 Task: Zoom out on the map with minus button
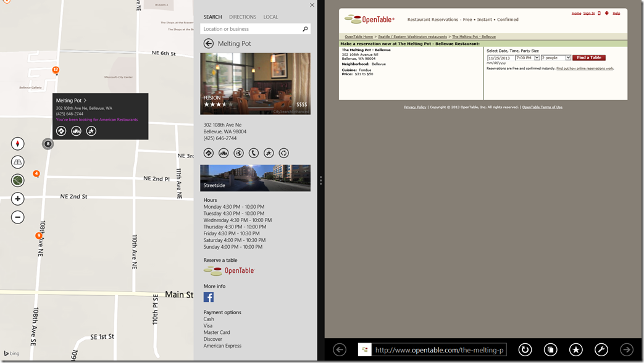tap(18, 217)
